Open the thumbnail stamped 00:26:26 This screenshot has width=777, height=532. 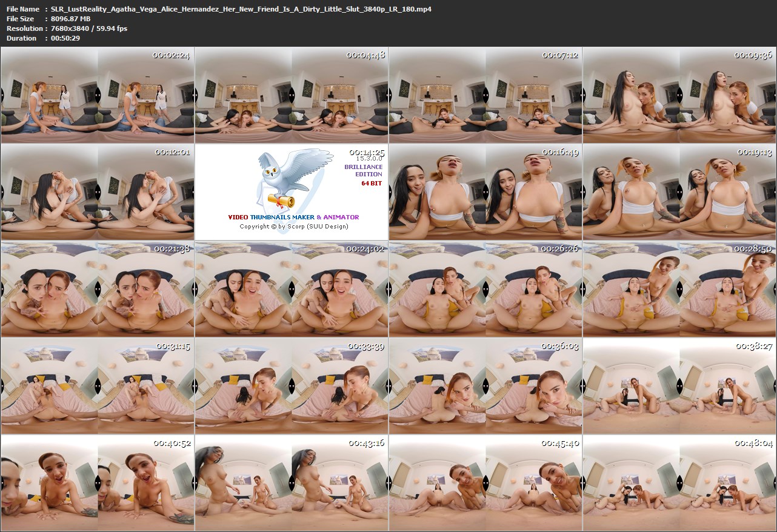coord(485,289)
